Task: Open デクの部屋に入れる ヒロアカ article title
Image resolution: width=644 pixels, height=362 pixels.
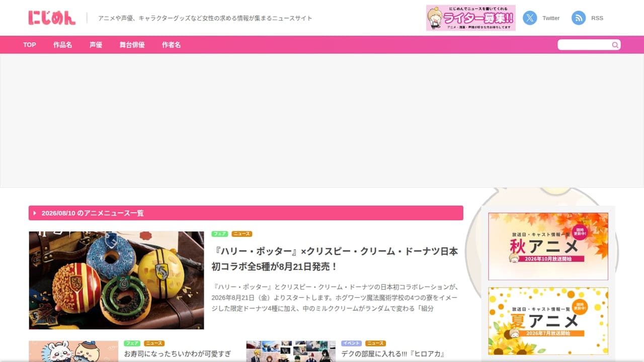Action: [x=393, y=354]
